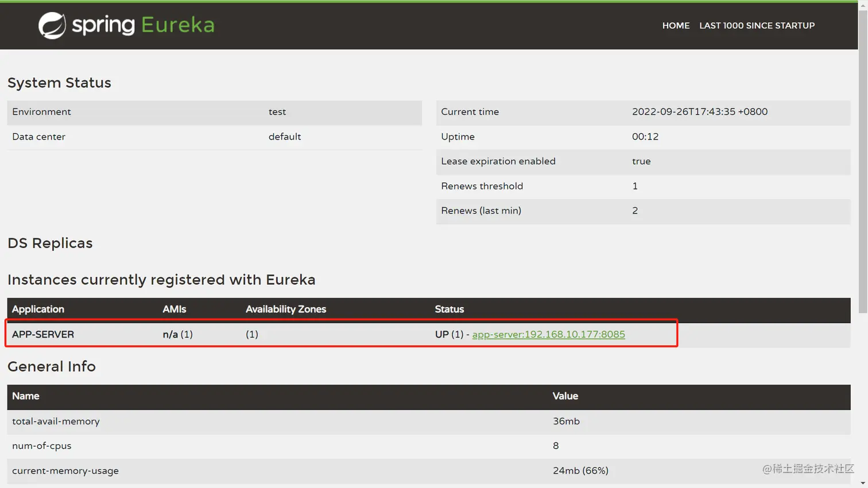The width and height of the screenshot is (868, 488).
Task: Select the uptime value 00:12
Action: (645, 137)
